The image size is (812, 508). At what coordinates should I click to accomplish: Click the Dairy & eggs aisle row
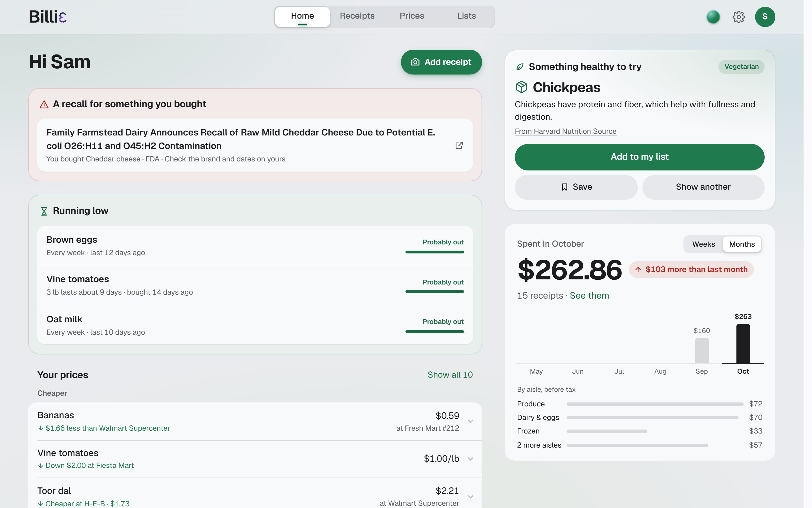(x=639, y=418)
